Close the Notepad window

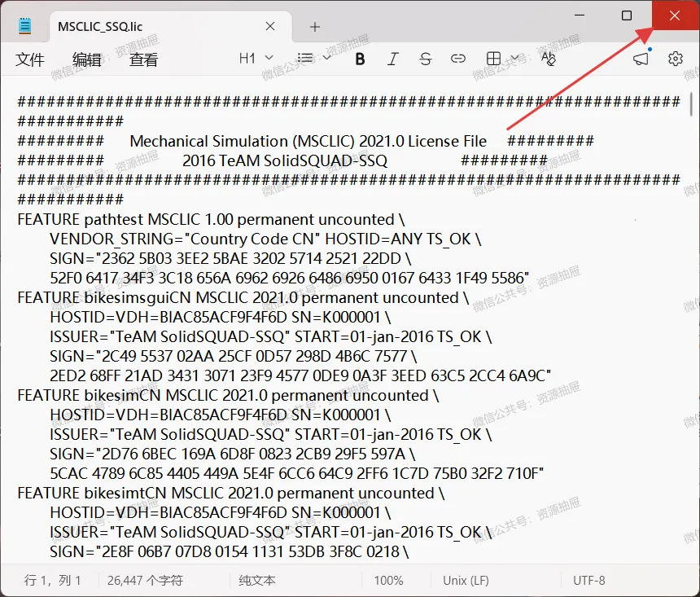pos(675,15)
